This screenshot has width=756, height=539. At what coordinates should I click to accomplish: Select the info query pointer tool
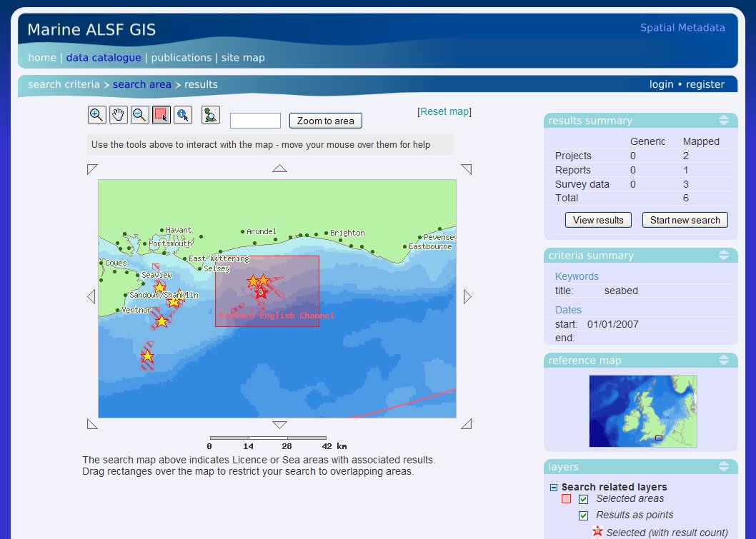183,115
